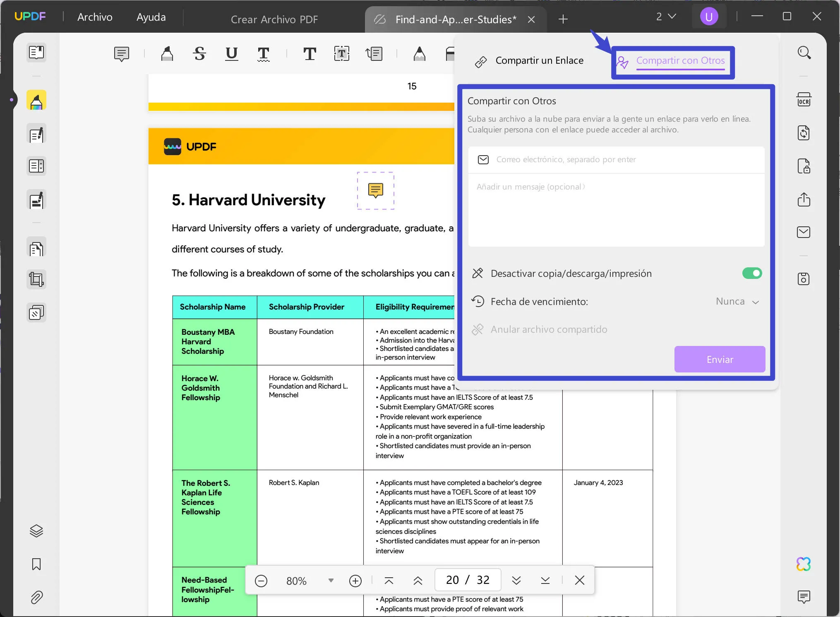Select the Underline tool
Screen dimensions: 840x617
click(232, 54)
